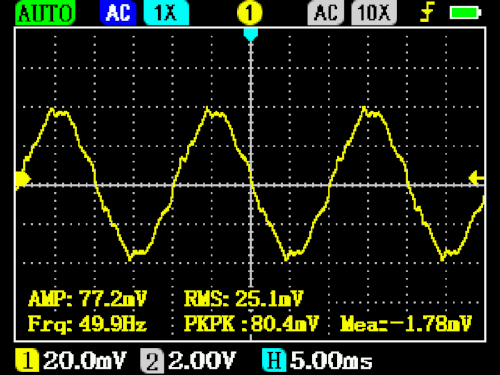Select the Mea -1.78mV mean readout

coord(406,324)
